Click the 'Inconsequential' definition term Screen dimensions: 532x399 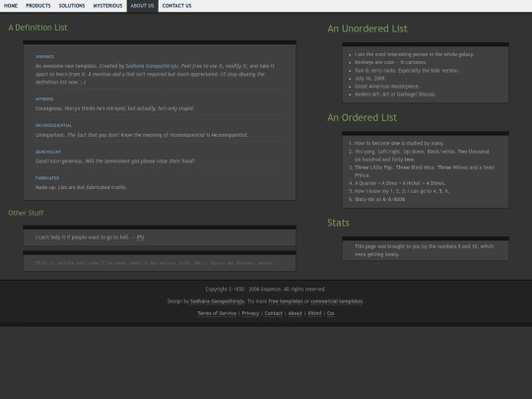(x=53, y=125)
